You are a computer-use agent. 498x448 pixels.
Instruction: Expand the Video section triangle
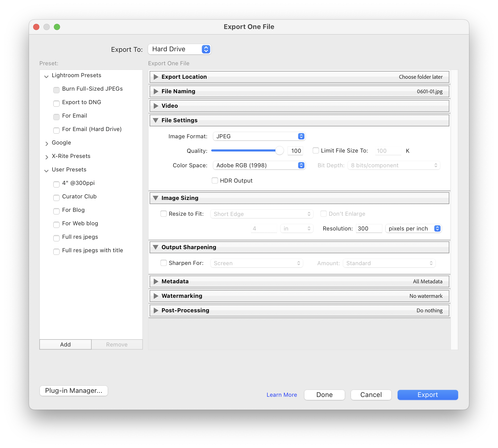click(x=156, y=106)
